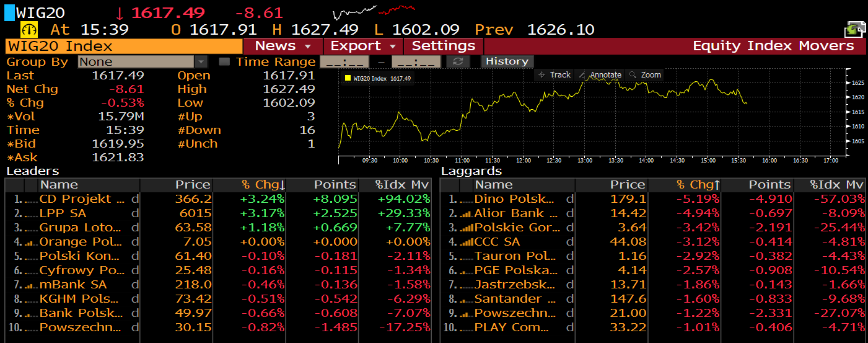
Task: Select Jastrzebsk in the Laggards list
Action: 653,285
